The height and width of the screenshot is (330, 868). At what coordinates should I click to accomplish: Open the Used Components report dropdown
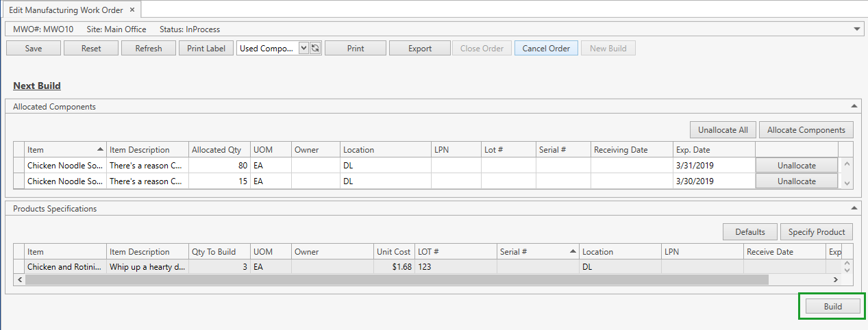pyautogui.click(x=304, y=49)
